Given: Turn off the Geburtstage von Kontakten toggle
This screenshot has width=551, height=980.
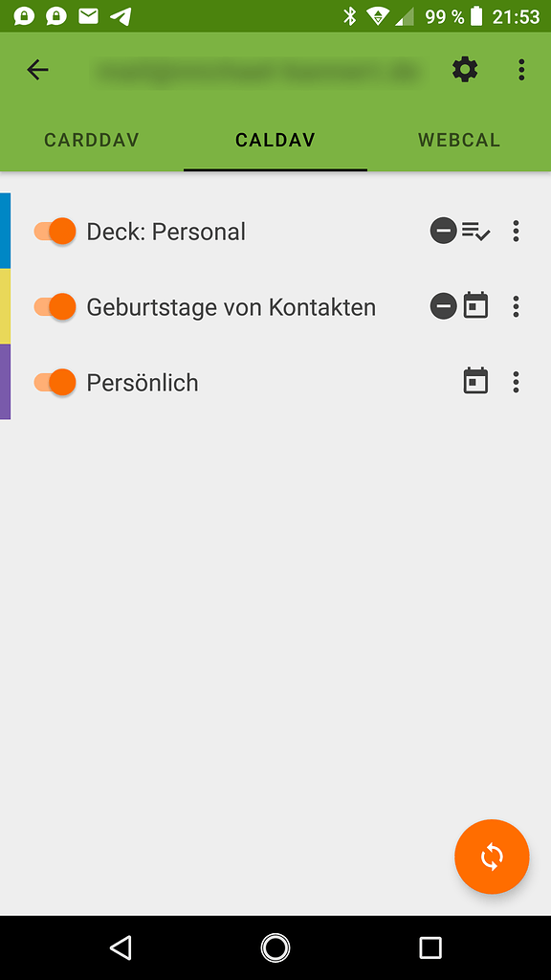Looking at the screenshot, I should [55, 306].
